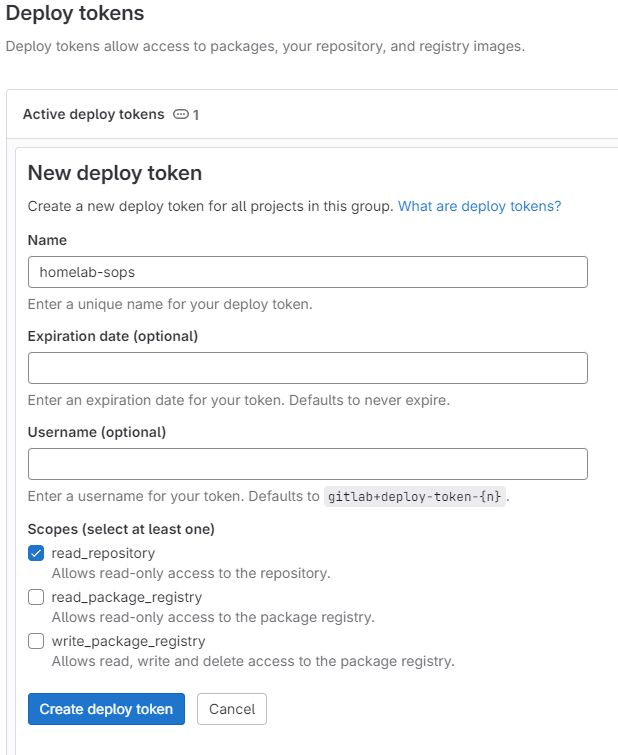618x755 pixels.
Task: Click the Active deploy tokens section header
Action: 93,114
